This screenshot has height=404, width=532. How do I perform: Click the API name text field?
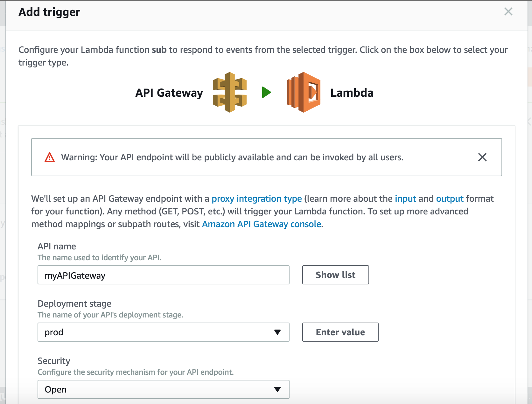(x=163, y=275)
